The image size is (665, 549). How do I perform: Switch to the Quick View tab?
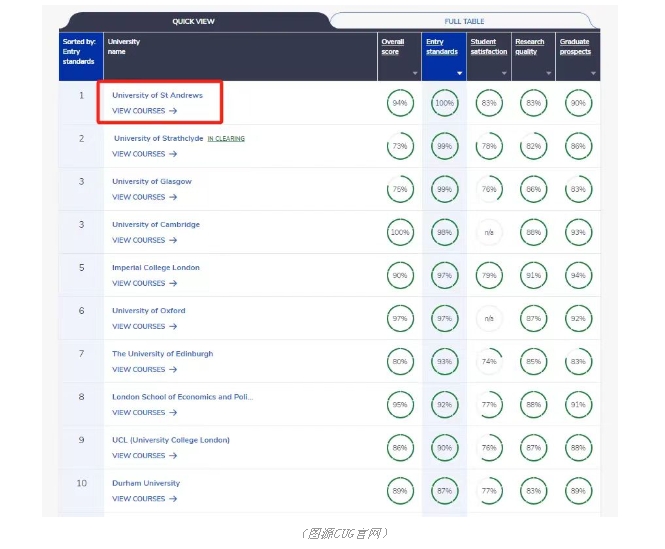coord(193,21)
